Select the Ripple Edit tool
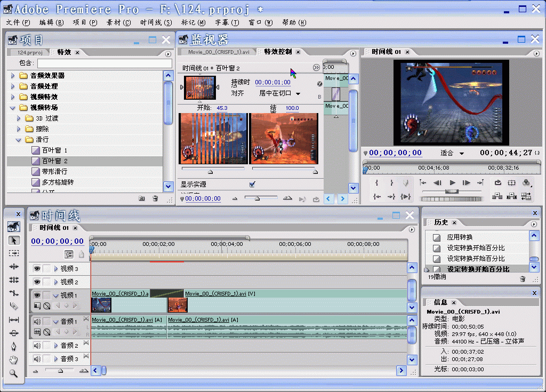 click(14, 267)
